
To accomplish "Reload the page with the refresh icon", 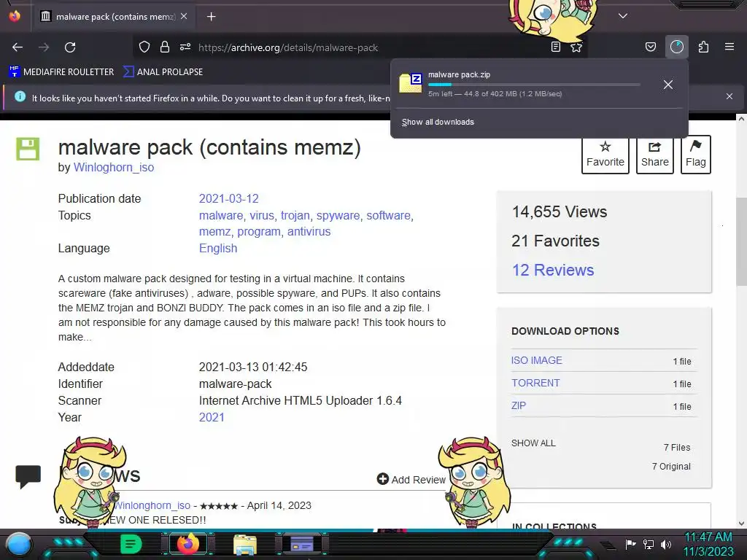I will point(70,47).
